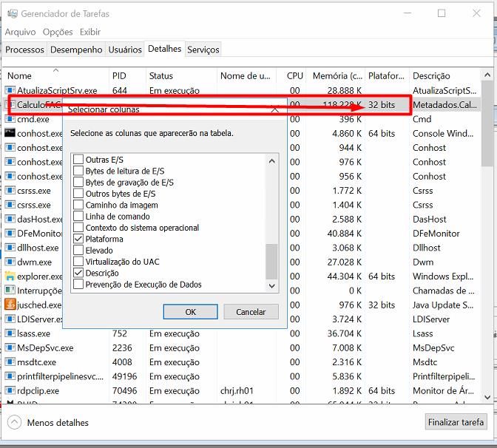Click the dwm.exe process icon
The height and width of the screenshot is (448, 497).
(x=10, y=262)
